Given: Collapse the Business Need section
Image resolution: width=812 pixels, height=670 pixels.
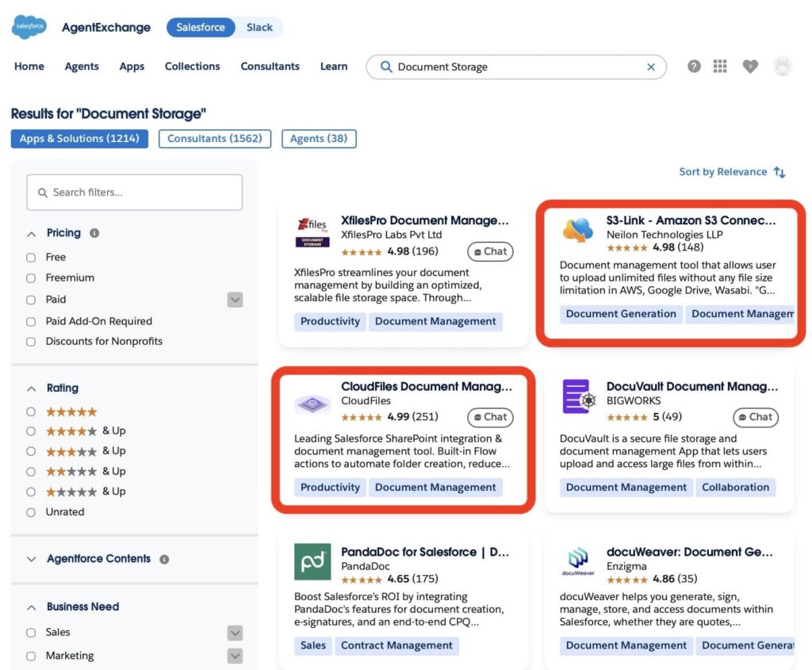Looking at the screenshot, I should coord(32,607).
